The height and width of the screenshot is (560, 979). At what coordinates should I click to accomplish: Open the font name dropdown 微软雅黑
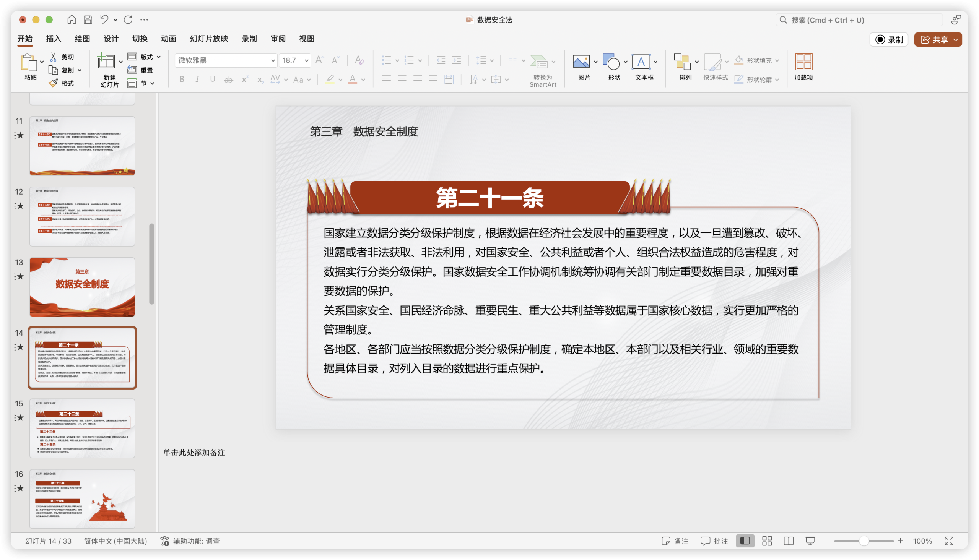point(272,60)
